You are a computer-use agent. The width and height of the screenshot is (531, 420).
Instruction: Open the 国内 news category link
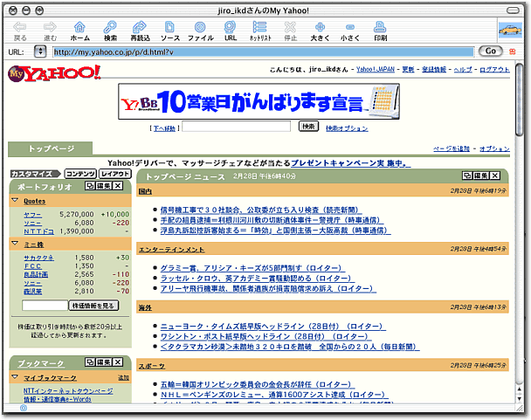click(145, 191)
